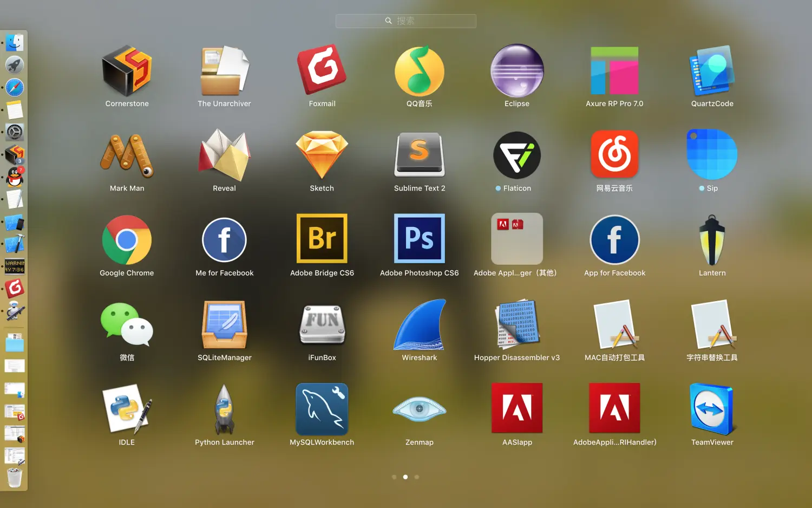Open Finder in the Dock
Image resolution: width=812 pixels, height=508 pixels.
tap(15, 42)
